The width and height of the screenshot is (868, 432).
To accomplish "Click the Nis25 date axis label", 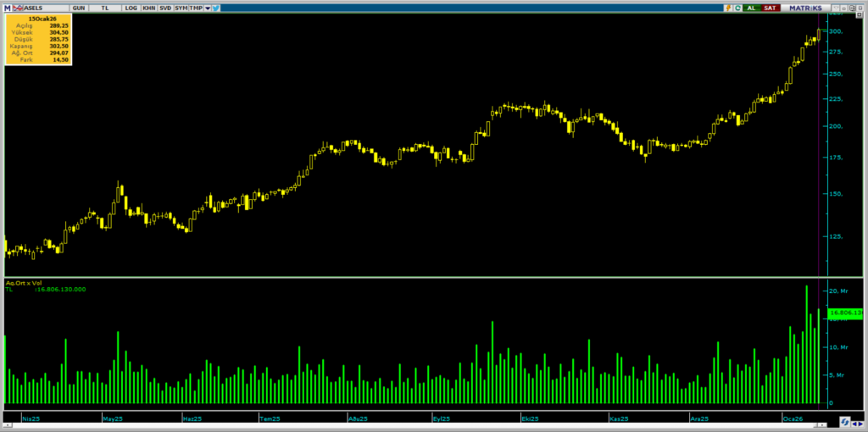I will (31, 418).
